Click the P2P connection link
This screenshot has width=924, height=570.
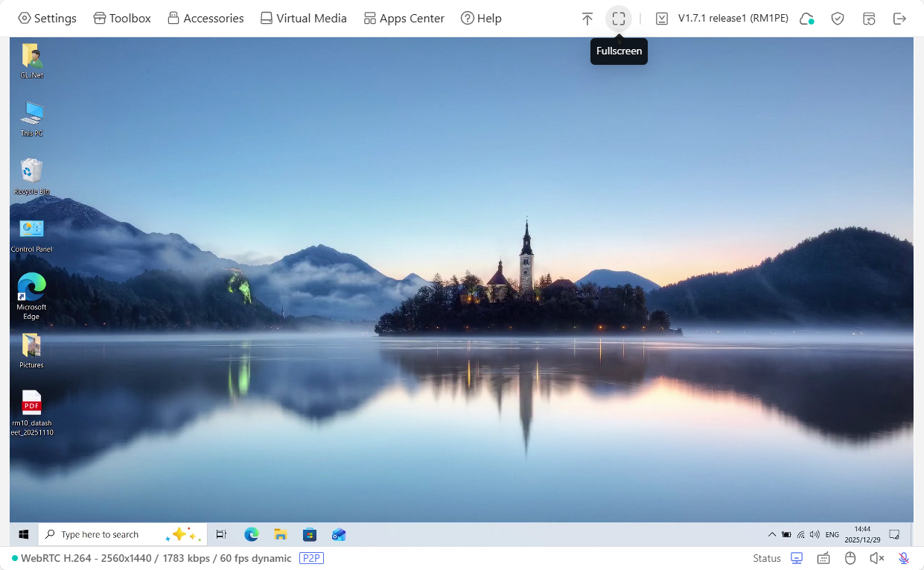coord(311,558)
